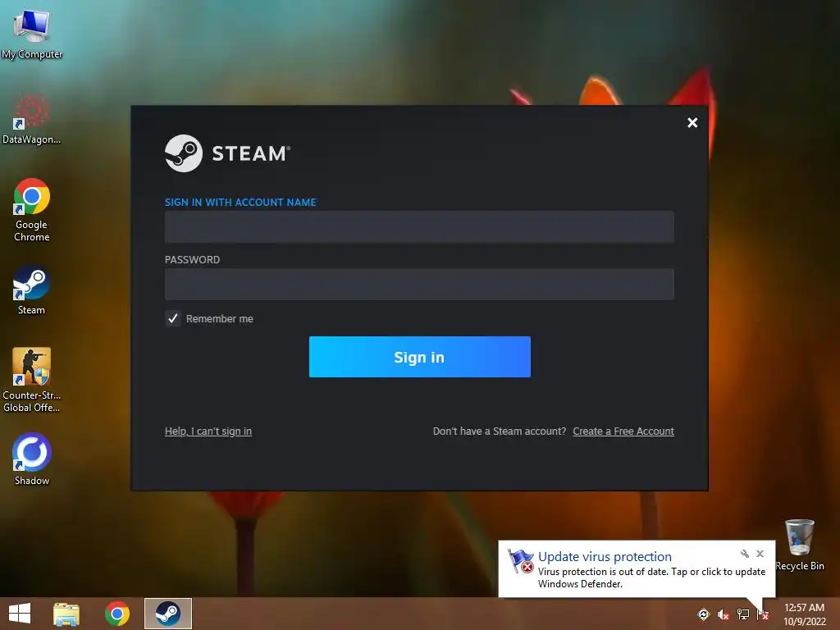Screen dimensions: 840x630
Task: Open the network tray icon
Action: tap(743, 615)
